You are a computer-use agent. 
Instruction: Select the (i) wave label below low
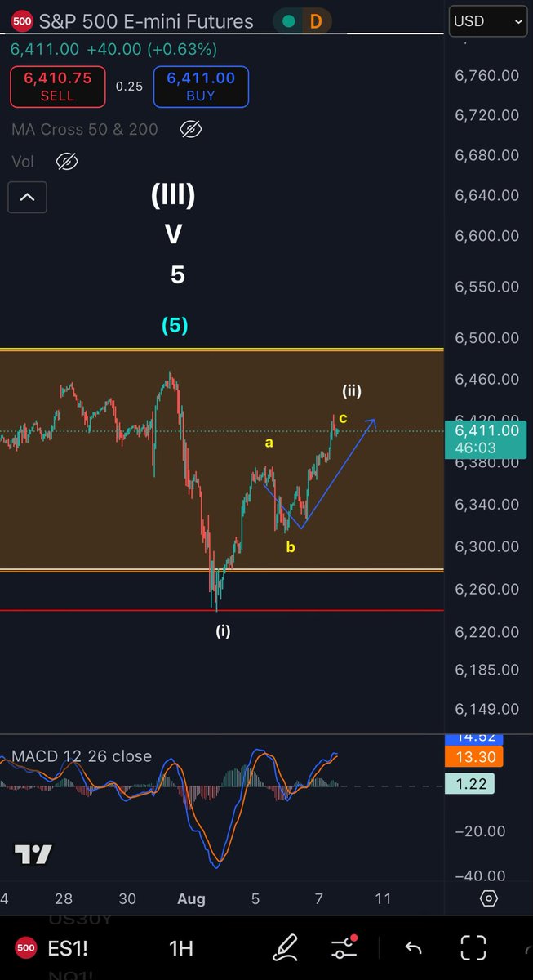click(223, 631)
